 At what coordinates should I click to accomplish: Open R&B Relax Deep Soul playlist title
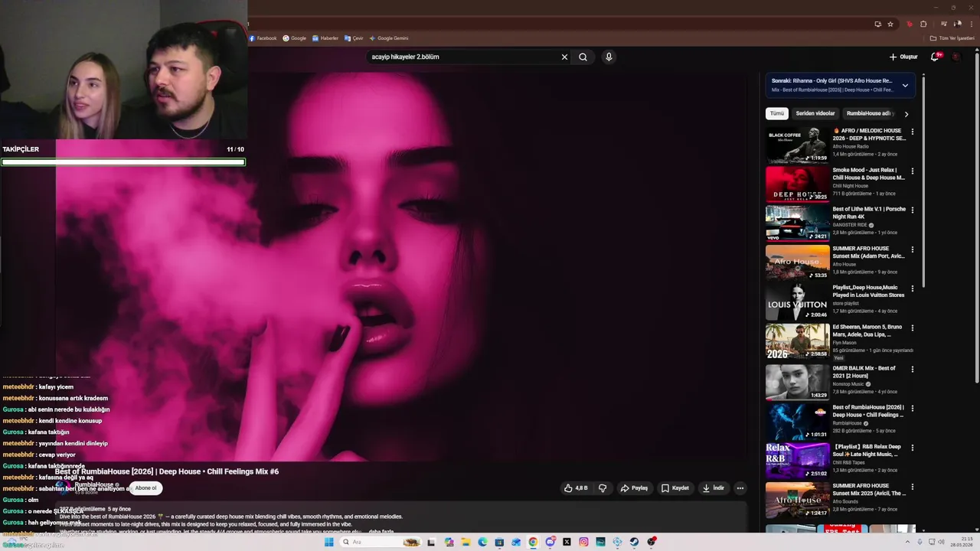[x=867, y=450]
